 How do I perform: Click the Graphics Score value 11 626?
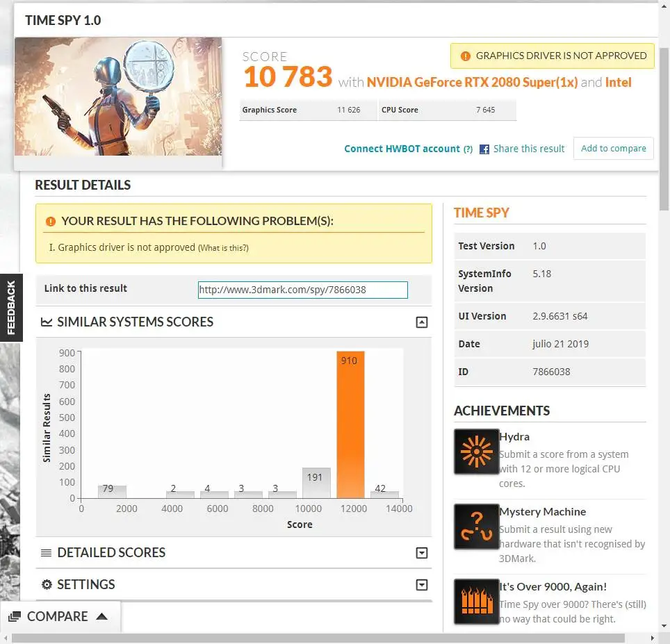point(349,110)
